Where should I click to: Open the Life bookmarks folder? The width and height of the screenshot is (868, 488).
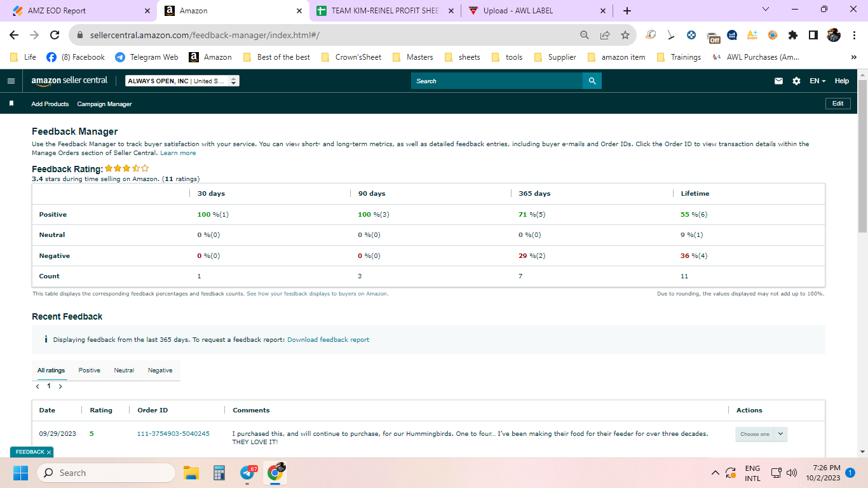point(24,57)
